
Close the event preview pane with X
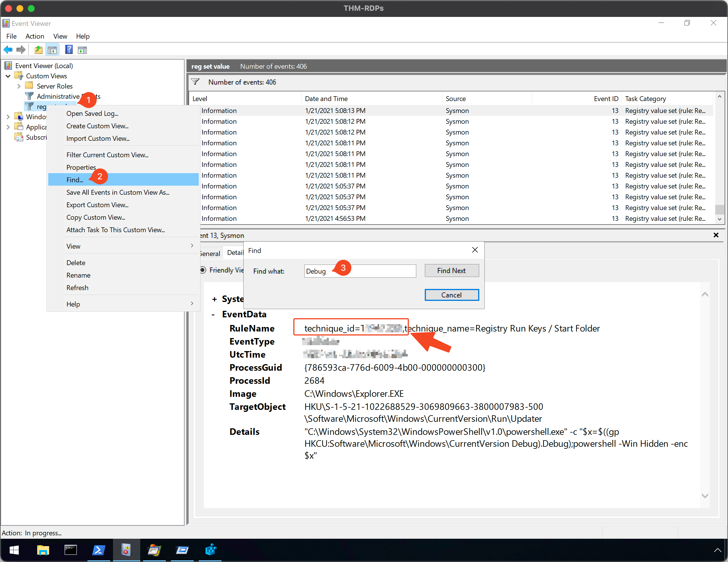(x=716, y=235)
